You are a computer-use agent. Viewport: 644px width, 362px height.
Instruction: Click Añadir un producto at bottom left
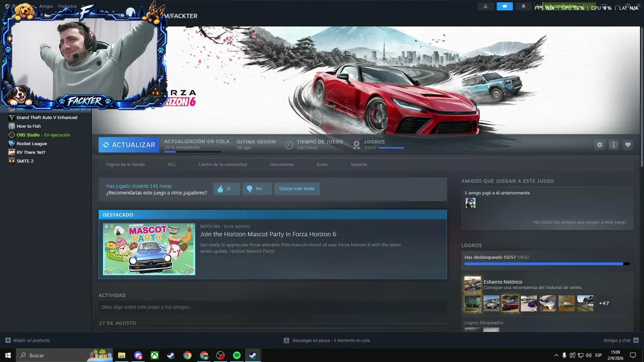point(28,340)
